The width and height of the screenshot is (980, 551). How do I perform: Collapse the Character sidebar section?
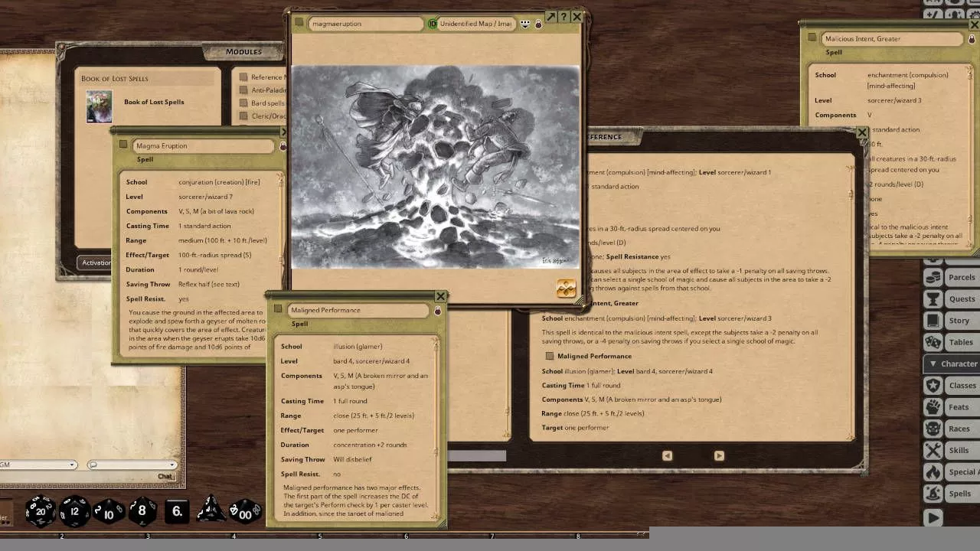tap(952, 364)
